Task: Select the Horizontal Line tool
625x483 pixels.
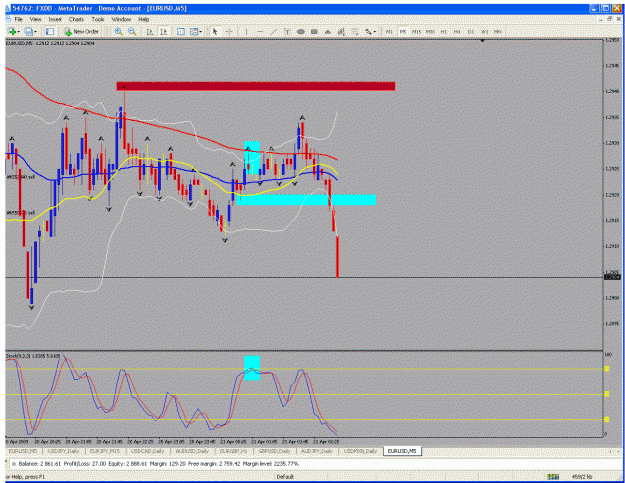Action: coord(260,31)
